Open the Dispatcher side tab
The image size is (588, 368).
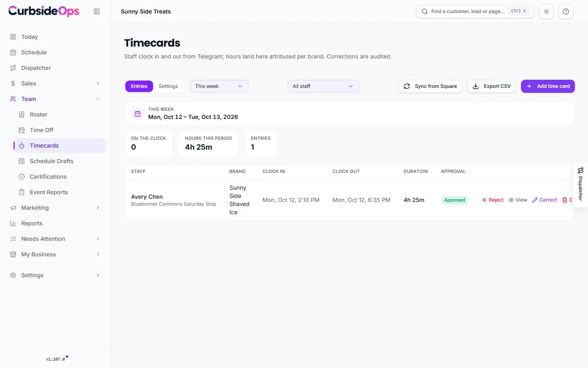pyautogui.click(x=580, y=184)
